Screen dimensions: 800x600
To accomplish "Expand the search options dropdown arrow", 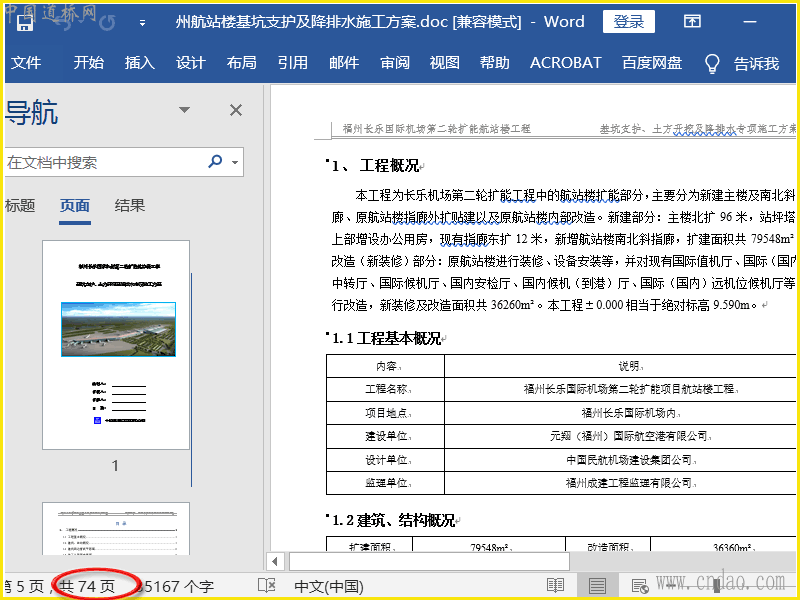I will (x=235, y=162).
